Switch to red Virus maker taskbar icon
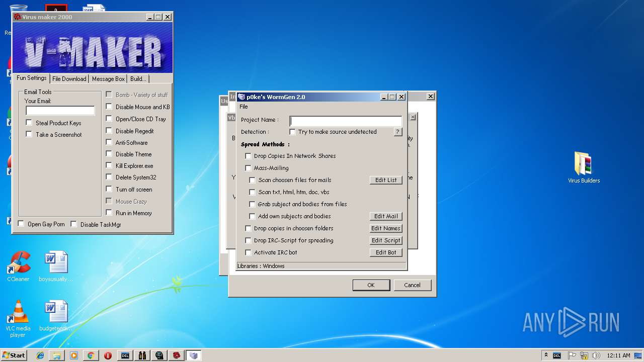 coord(177,355)
